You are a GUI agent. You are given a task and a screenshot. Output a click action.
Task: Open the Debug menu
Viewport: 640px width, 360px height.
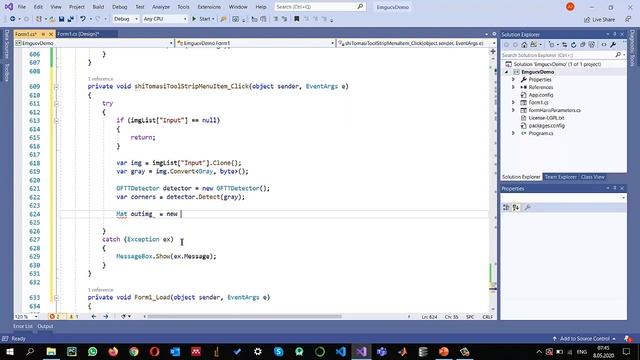point(120,7)
